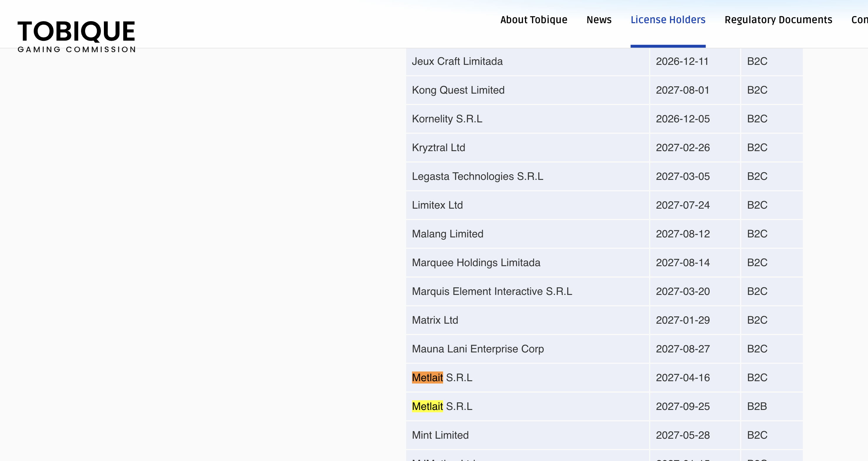Click the yellow-highlighted Metlait S.R.L name
This screenshot has width=868, height=461.
pyautogui.click(x=442, y=406)
